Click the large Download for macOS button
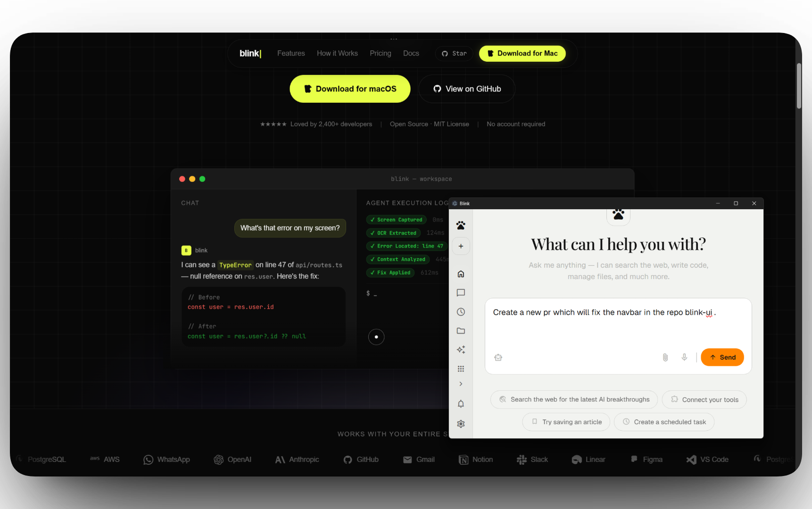The image size is (812, 509). 350,89
